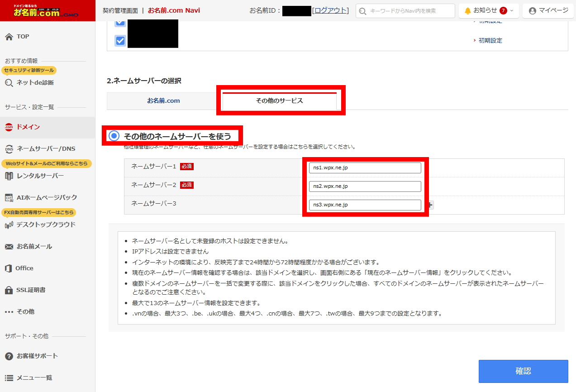576x392 pixels.
Task: Open the お客様サポート menu label
Action: click(37, 356)
